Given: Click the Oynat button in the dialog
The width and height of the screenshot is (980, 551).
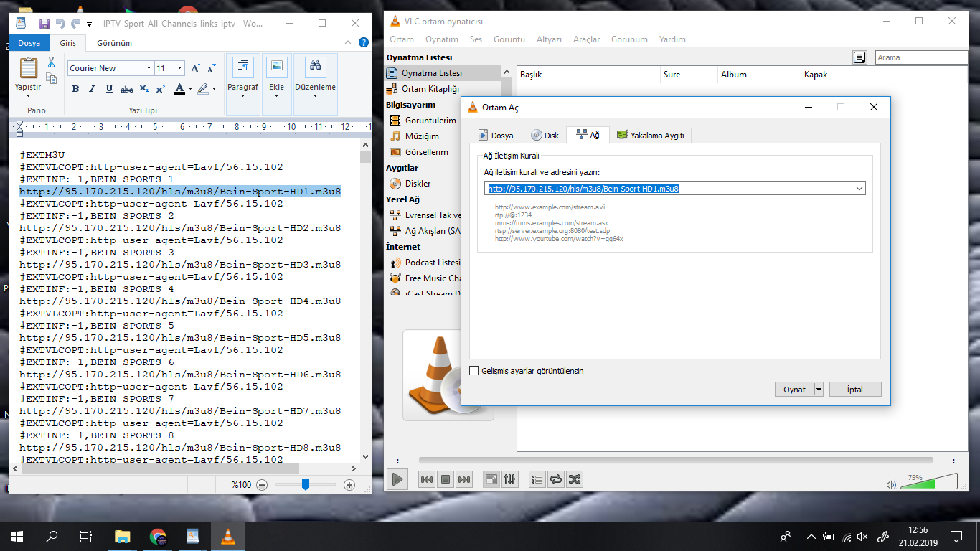Looking at the screenshot, I should tap(794, 390).
